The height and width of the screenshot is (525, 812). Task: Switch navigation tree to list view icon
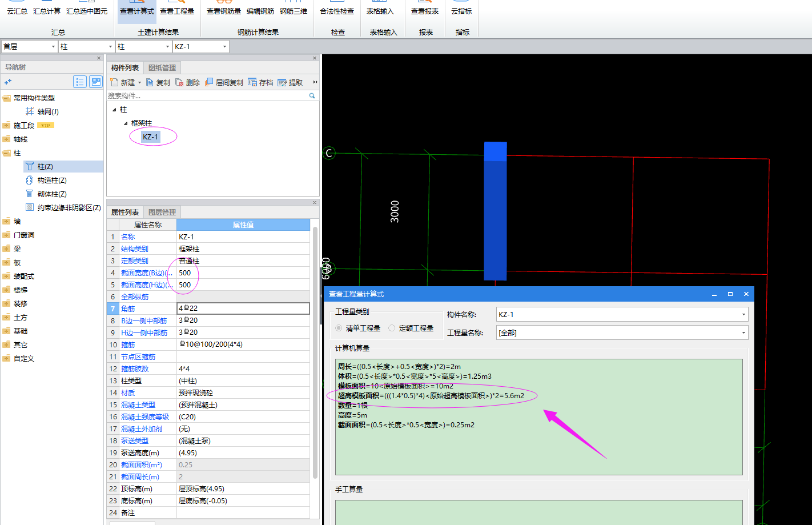tap(80, 82)
